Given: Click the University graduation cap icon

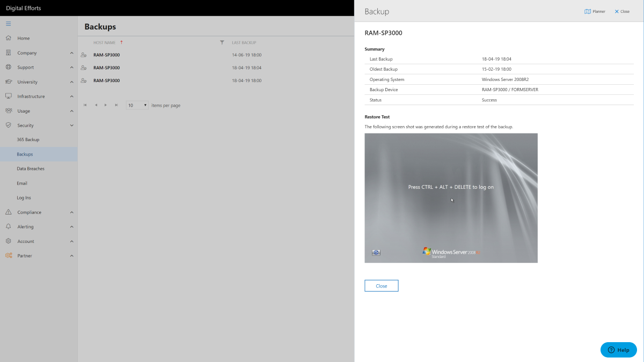Looking at the screenshot, I should tap(9, 82).
